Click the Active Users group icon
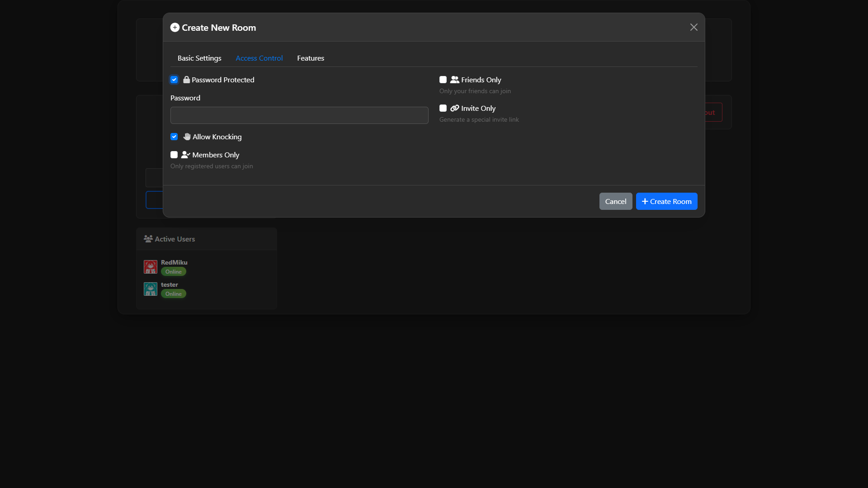Image resolution: width=868 pixels, height=488 pixels. 148,239
